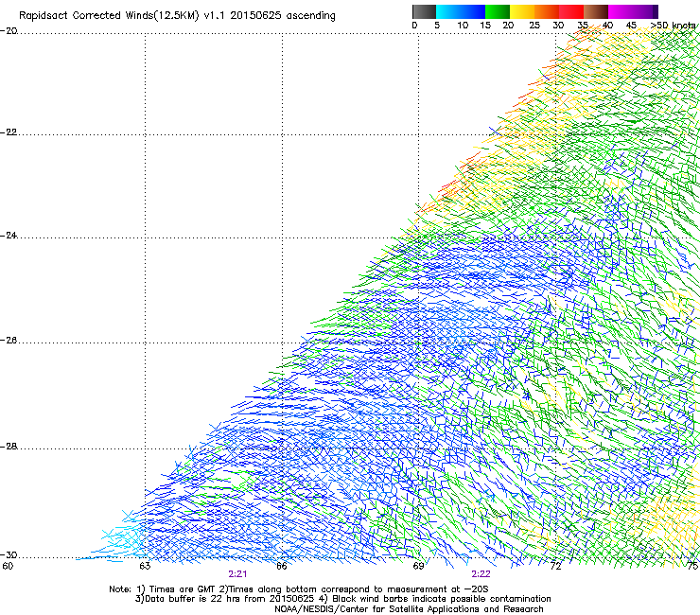Click the '-26' latitude axis label
700x615 pixels.
9,341
